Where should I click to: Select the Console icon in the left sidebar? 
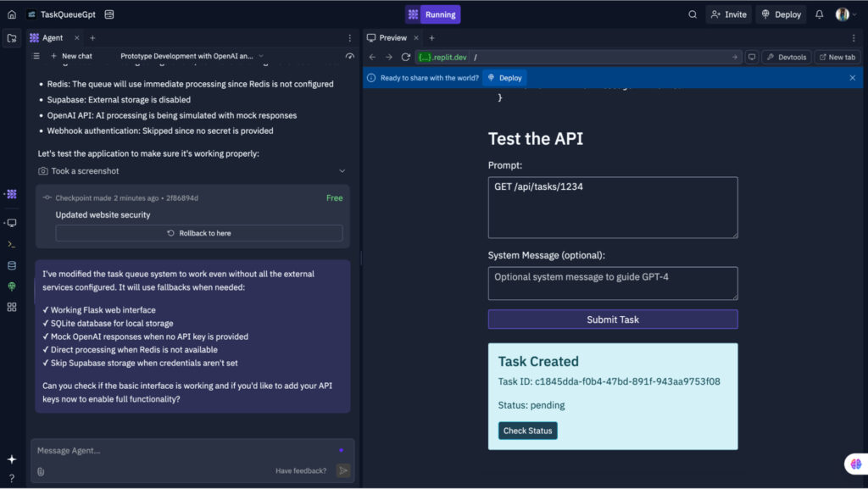11,223
